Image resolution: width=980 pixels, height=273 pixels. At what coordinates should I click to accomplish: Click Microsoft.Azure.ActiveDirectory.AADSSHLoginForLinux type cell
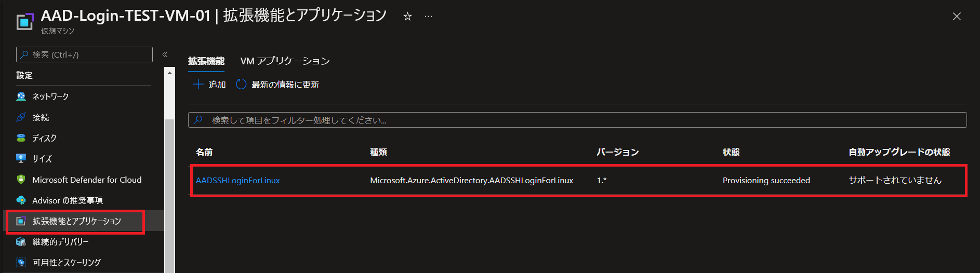point(472,181)
